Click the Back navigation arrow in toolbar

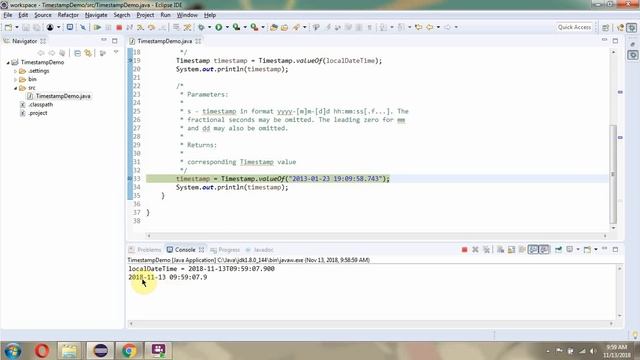[430, 27]
